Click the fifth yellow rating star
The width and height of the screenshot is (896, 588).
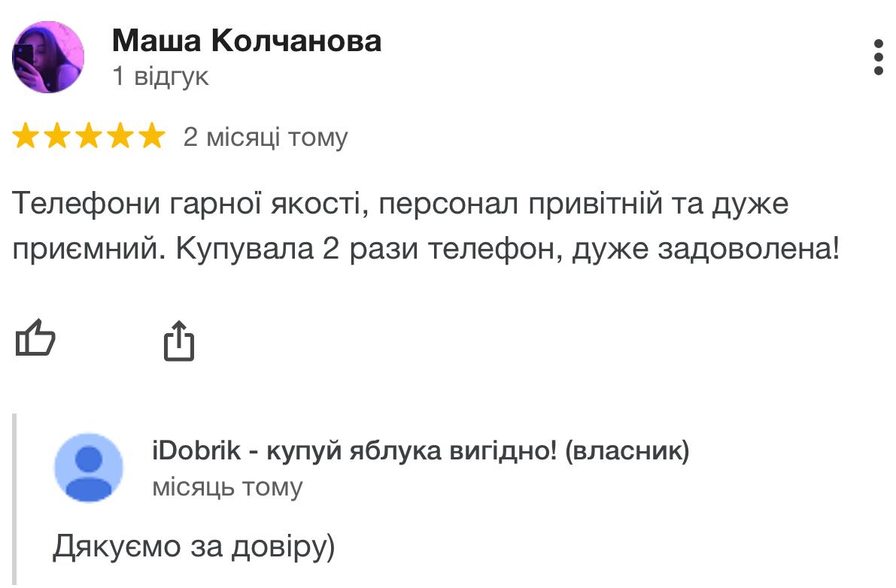(x=151, y=136)
